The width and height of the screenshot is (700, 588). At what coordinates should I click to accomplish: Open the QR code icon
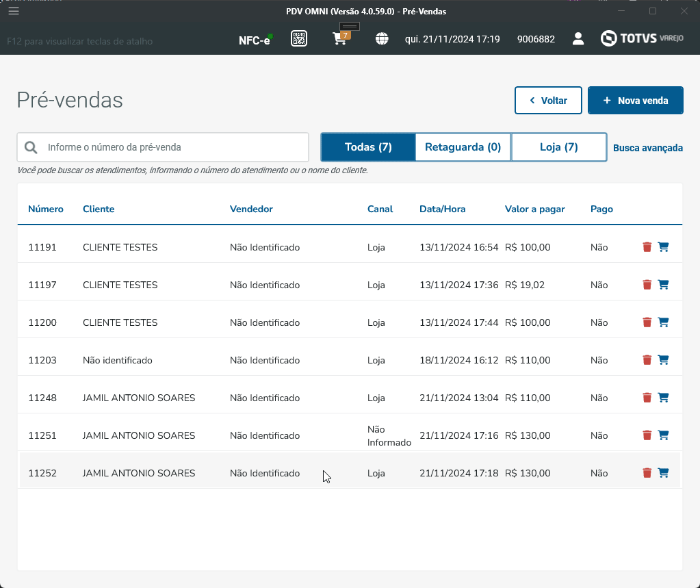(x=298, y=39)
